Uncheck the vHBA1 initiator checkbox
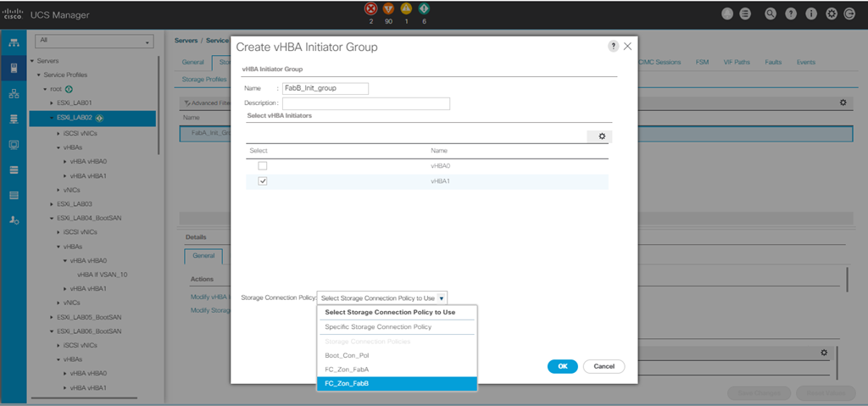Viewport: 868px width, 406px height. (263, 181)
